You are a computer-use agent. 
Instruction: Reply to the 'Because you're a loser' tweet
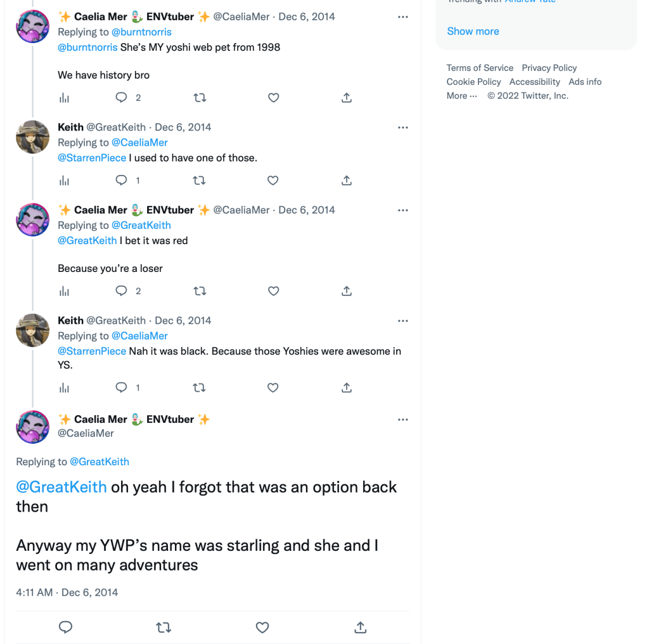122,291
